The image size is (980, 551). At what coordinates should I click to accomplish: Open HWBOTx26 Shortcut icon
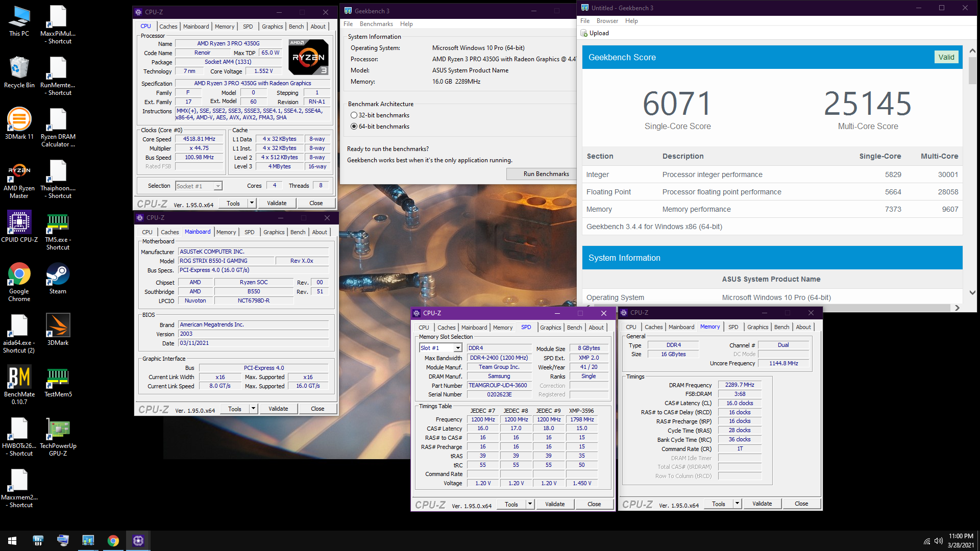[19, 437]
